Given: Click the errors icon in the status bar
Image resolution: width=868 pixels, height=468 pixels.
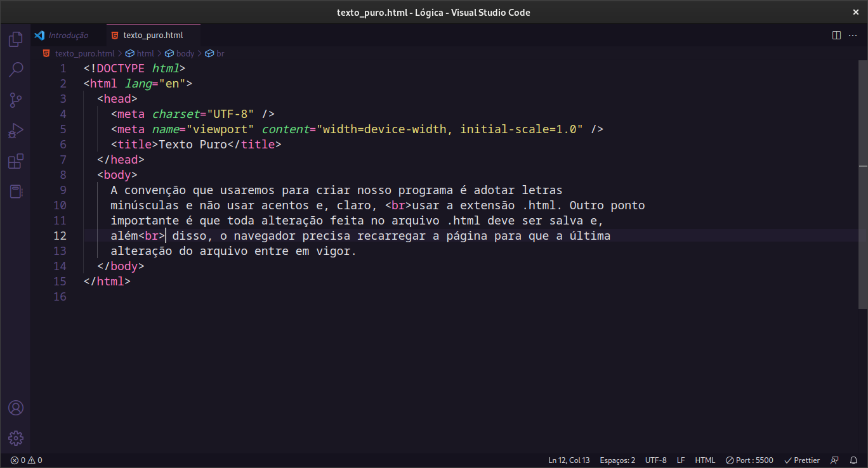Looking at the screenshot, I should (x=15, y=460).
